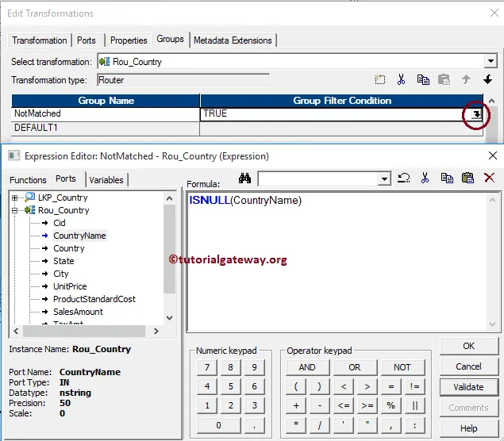The width and height of the screenshot is (504, 441).
Task: Click the AND operator button
Action: coord(307,367)
